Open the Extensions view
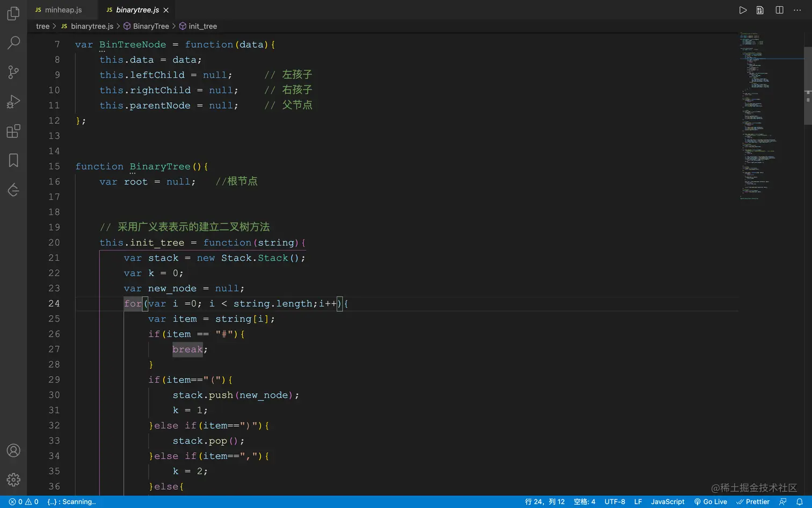 [13, 131]
